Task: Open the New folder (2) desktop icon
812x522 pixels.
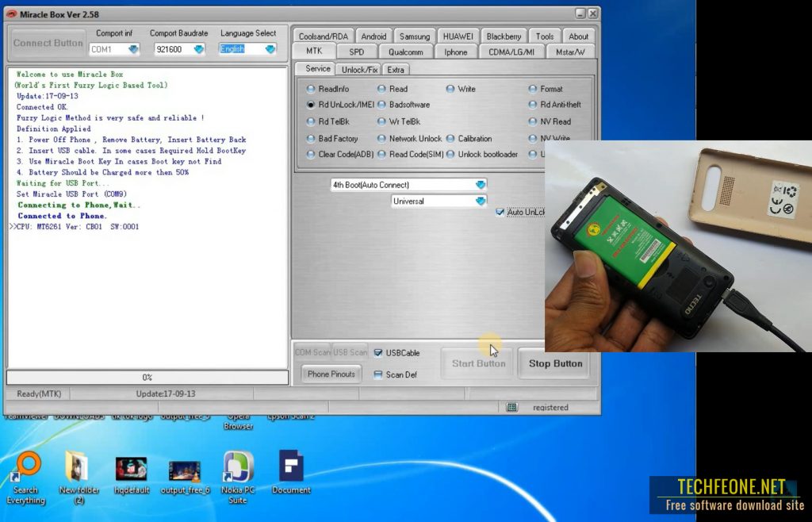Action: [x=79, y=477]
